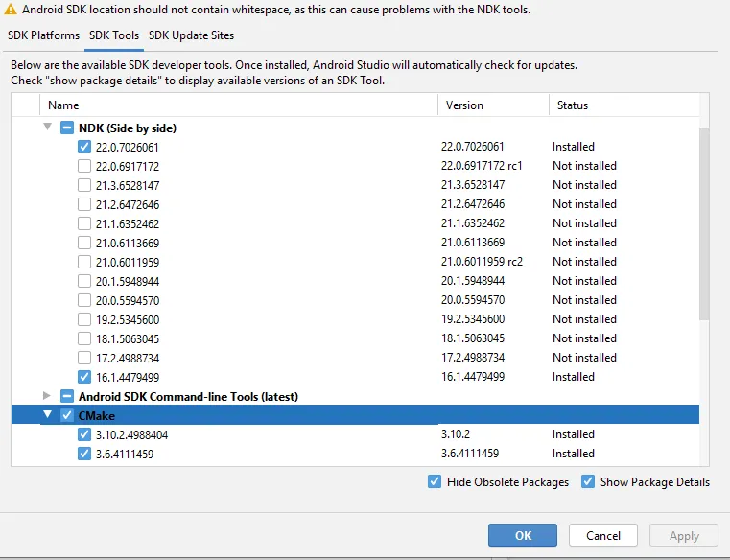
Task: Select the Android SDK Command-line Tools (latest) label
Action: pyautogui.click(x=189, y=397)
